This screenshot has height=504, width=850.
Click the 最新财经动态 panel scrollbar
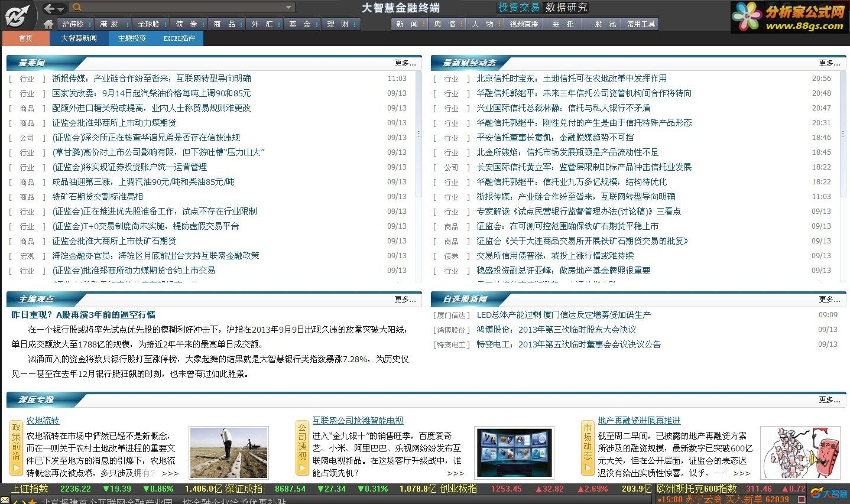[x=843, y=135]
